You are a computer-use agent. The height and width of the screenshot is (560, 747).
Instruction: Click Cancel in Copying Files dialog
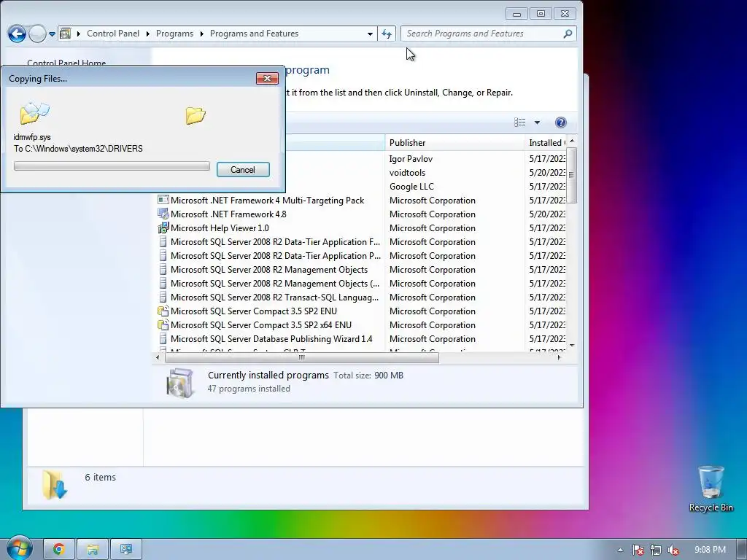click(x=243, y=169)
